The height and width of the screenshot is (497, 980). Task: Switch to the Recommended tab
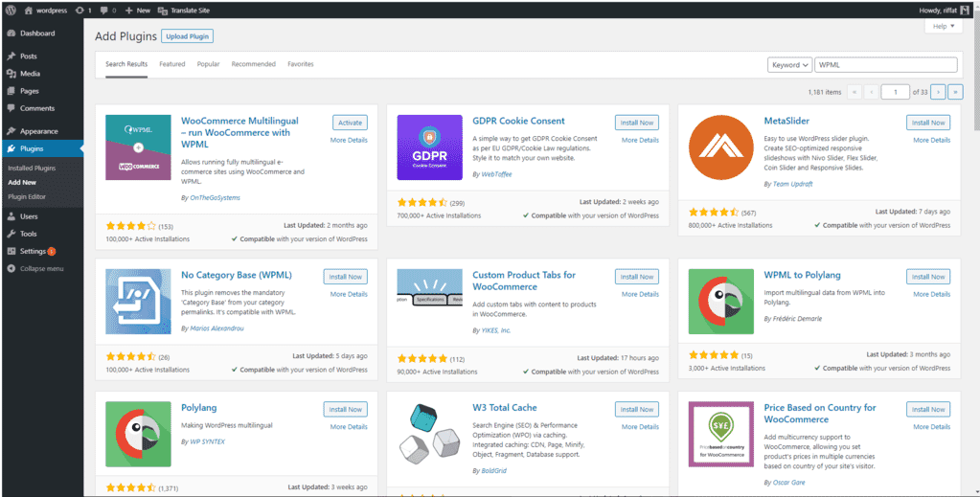coord(253,64)
